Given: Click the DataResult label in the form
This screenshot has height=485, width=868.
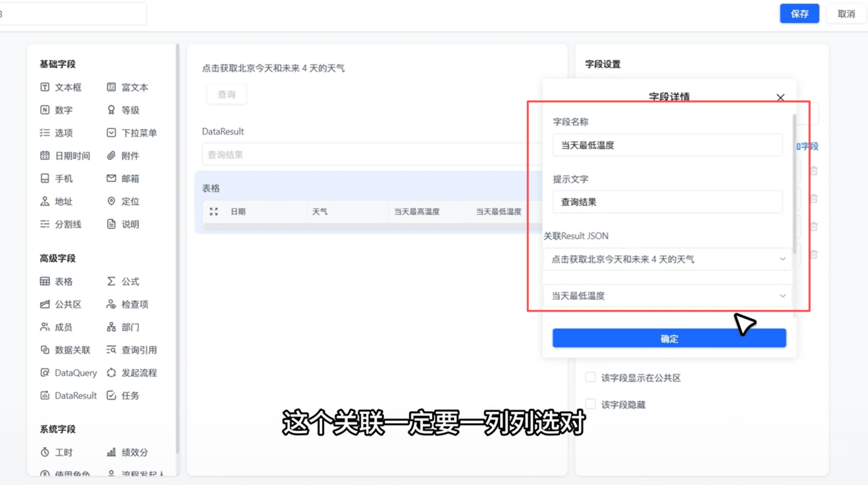Looking at the screenshot, I should (223, 132).
